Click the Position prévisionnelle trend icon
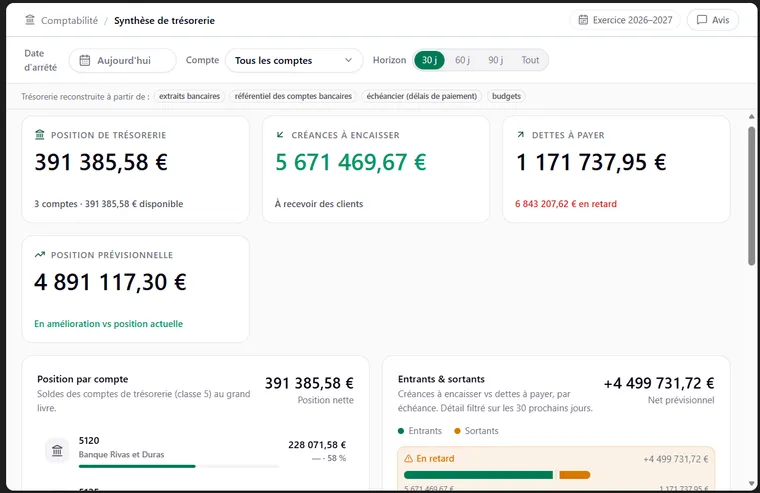 tap(40, 254)
